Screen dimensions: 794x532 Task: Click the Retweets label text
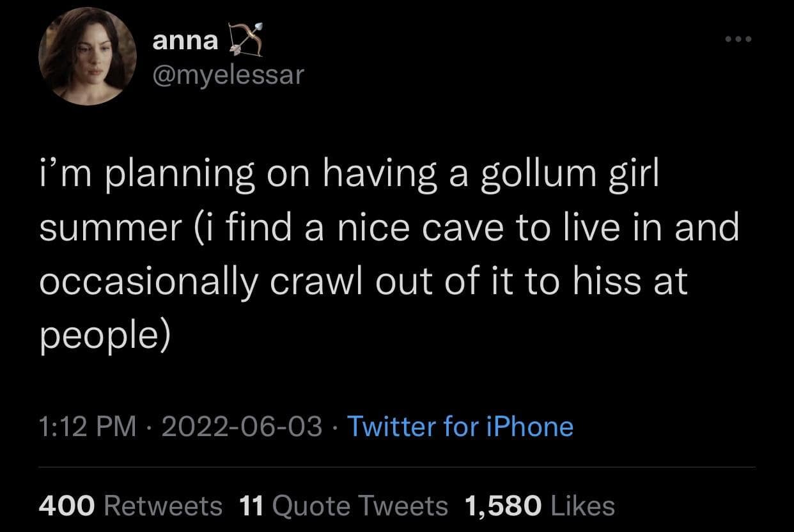coord(162,506)
